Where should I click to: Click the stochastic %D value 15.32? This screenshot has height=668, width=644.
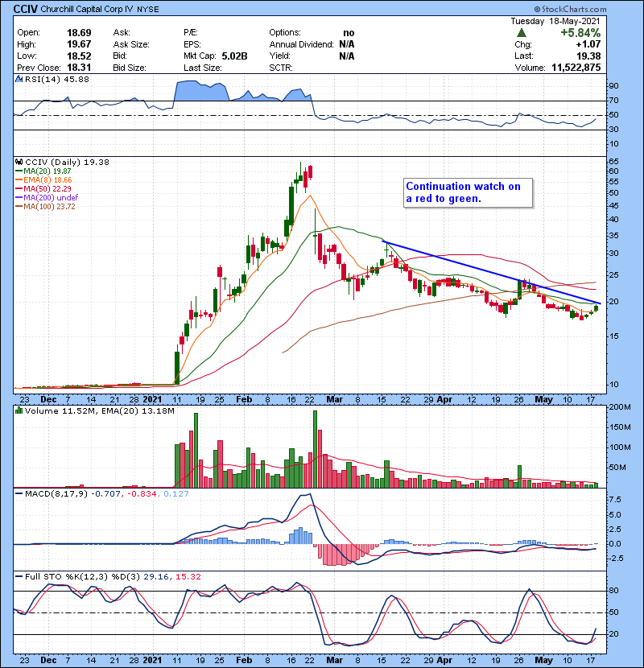[x=188, y=576]
